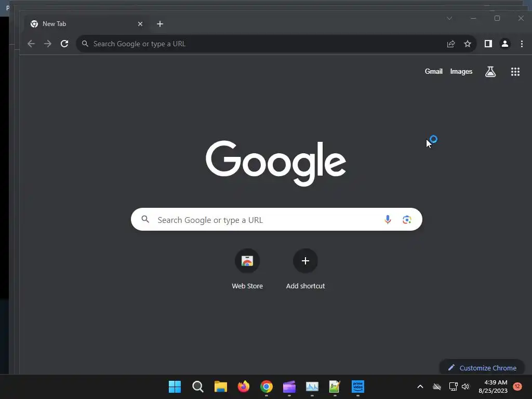
Task: Click the Google search box
Action: click(276, 220)
